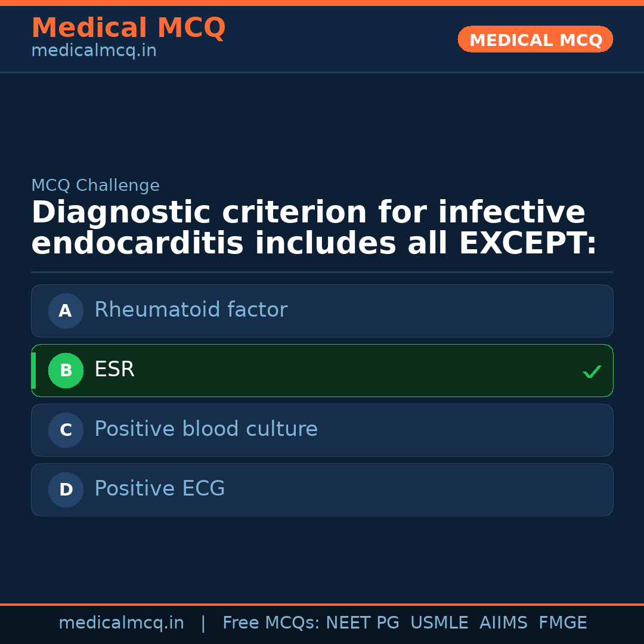644x644 pixels.
Task: Click the MCQ Challenge label
Action: 95,185
